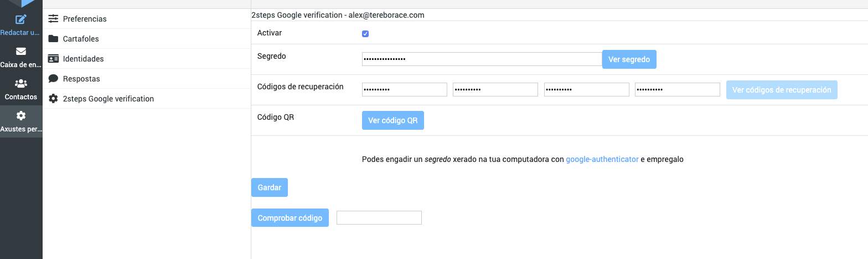Click the 2steps Google verification gear icon
Image resolution: width=868 pixels, height=259 pixels.
coord(53,99)
